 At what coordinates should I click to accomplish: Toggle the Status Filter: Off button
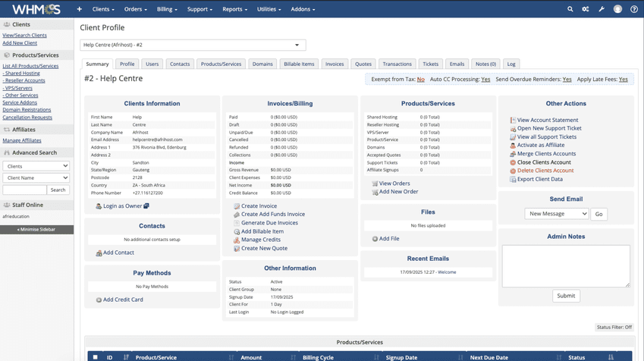[614, 327]
